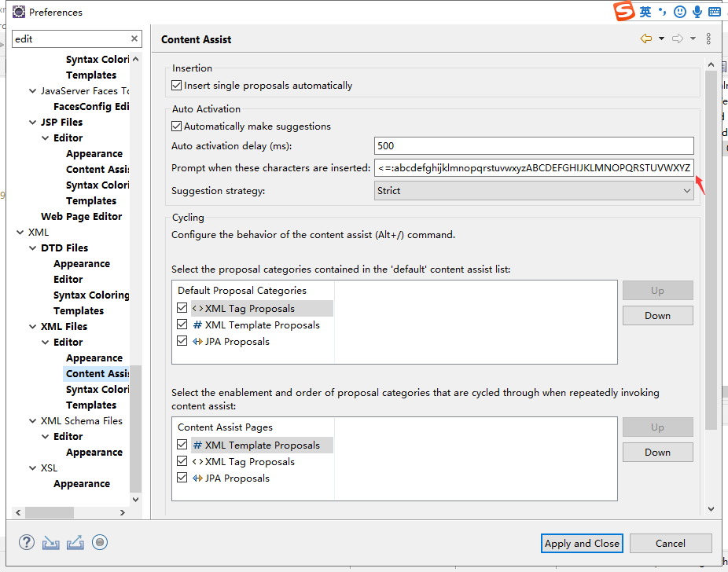728x572 pixels.
Task: Click the Cancel button
Action: point(670,543)
